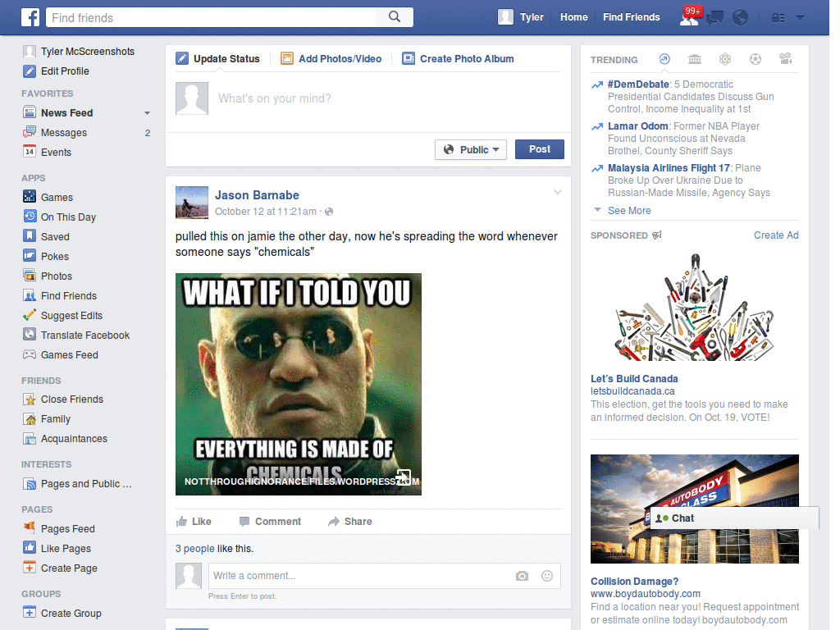Go to Home in the top bar
This screenshot has height=630, width=840.
click(573, 17)
